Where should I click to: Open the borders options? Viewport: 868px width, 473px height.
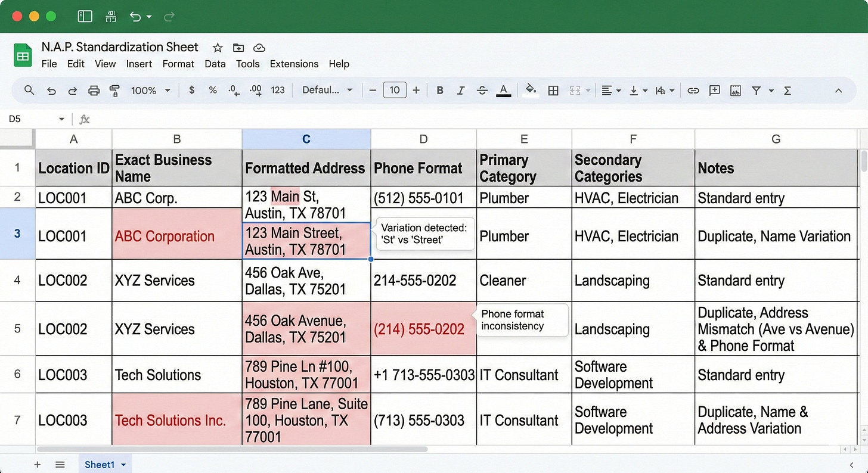coord(553,90)
